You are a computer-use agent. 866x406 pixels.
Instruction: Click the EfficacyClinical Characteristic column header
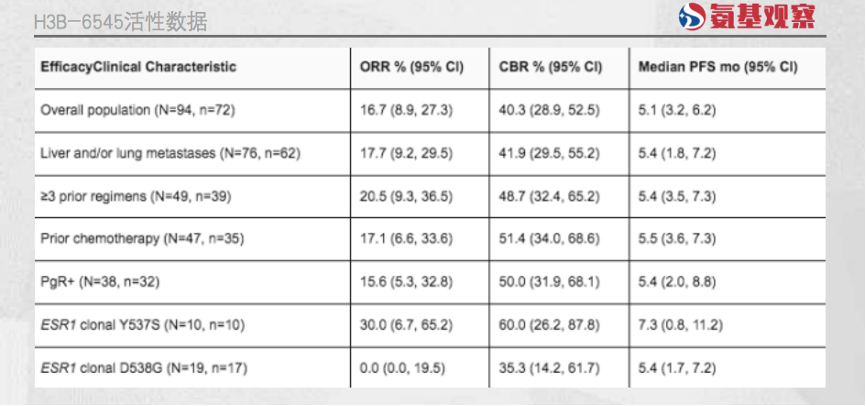point(138,67)
